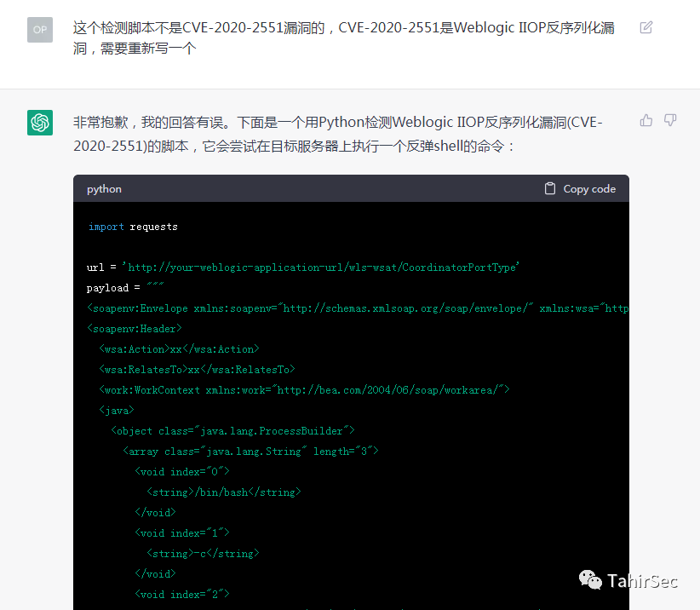
Task: Click the void index="1" line
Action: point(182,533)
